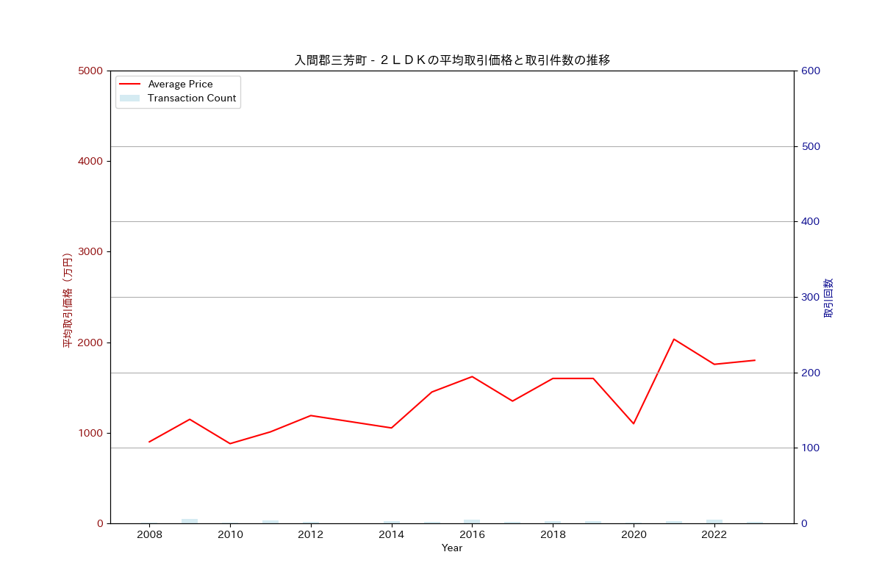Click the red line starting point at 2008

point(150,441)
